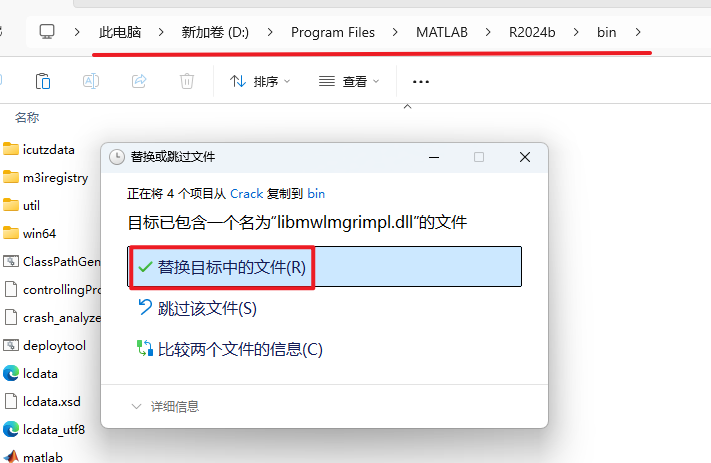711x463 pixels.
Task: Select the deploytool file
Action: pos(52,346)
